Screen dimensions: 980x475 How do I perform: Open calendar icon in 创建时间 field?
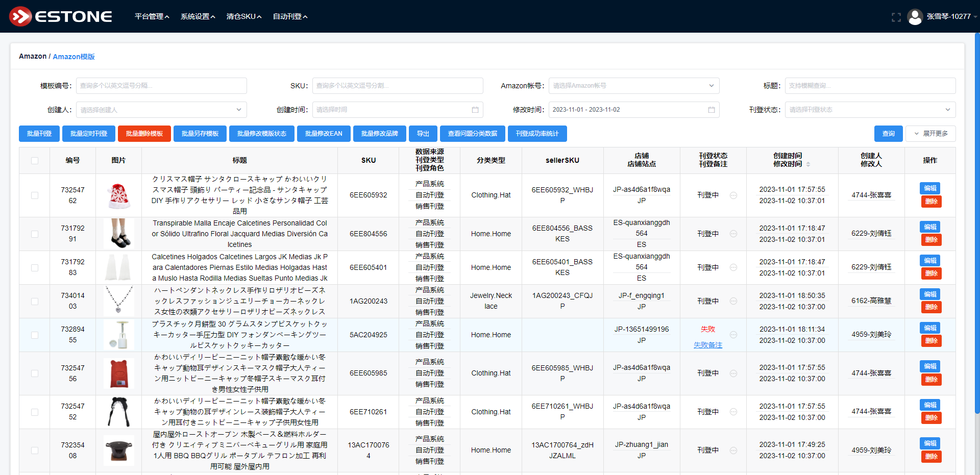coord(475,110)
